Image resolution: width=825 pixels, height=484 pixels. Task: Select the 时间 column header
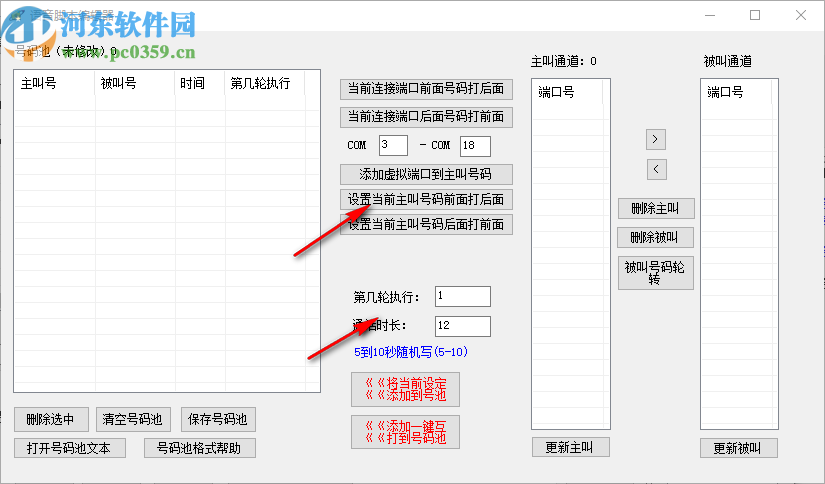(200, 83)
